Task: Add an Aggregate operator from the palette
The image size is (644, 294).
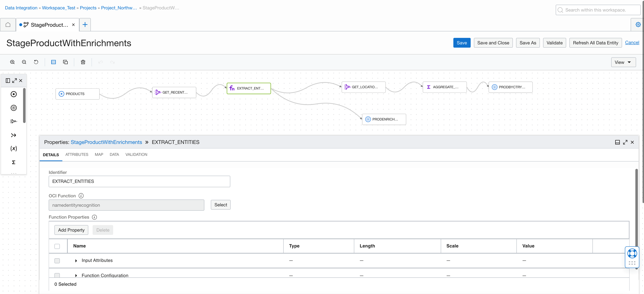Action: [x=14, y=162]
